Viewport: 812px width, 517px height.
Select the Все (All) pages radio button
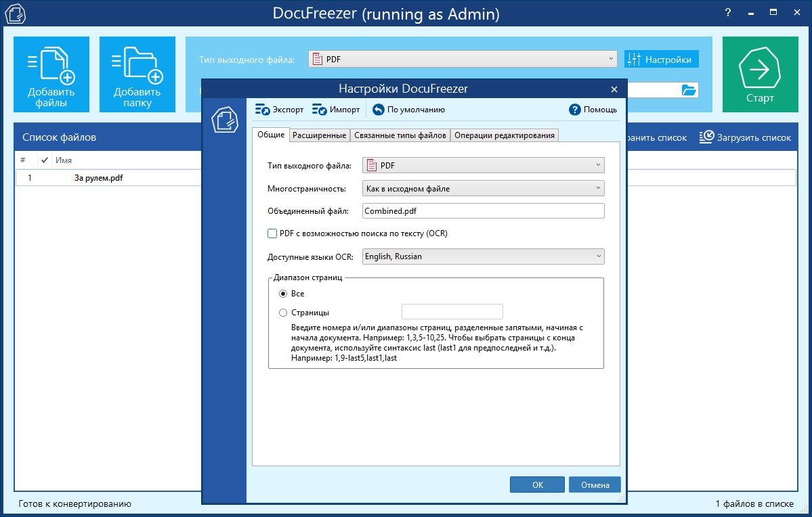tap(283, 294)
